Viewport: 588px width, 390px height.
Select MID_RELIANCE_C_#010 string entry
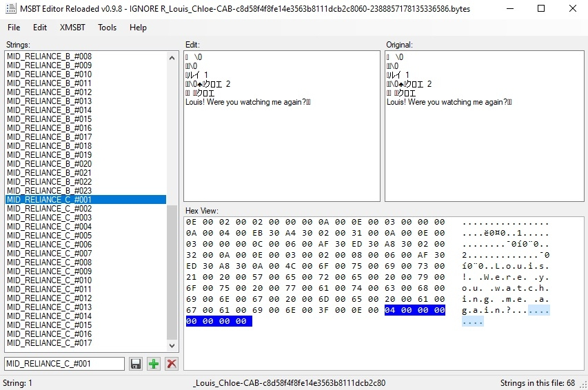tap(49, 280)
